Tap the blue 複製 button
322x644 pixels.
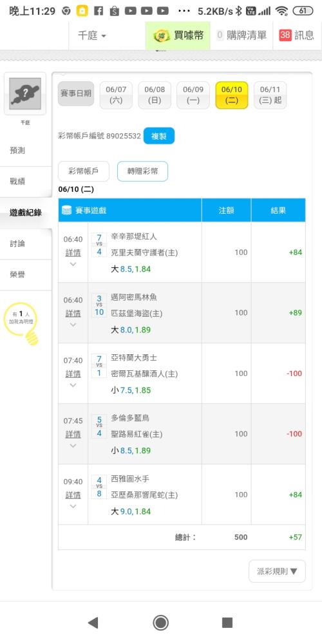[x=159, y=136]
